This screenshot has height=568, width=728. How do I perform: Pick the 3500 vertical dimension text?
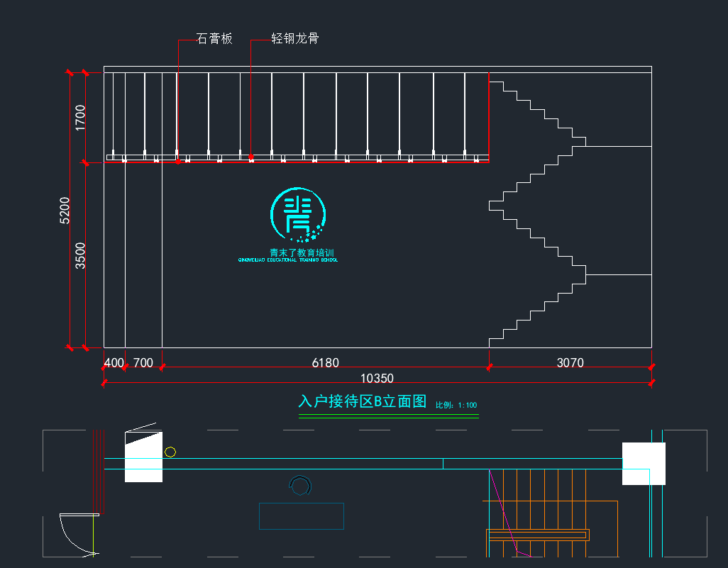80,255
